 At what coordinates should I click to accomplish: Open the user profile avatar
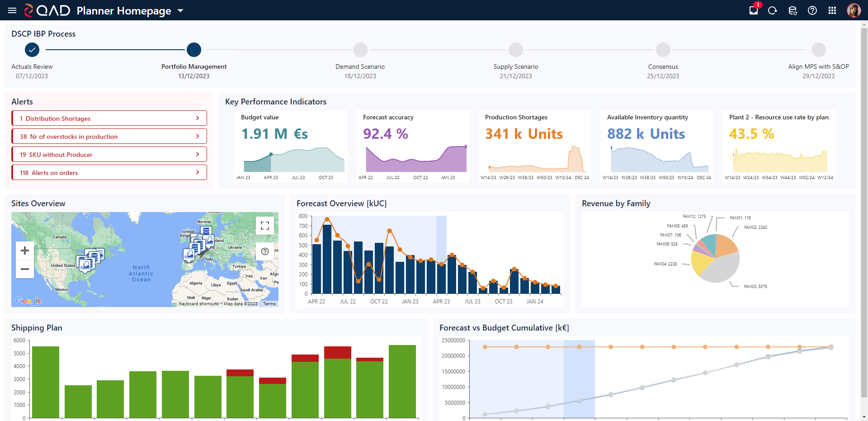coord(854,10)
